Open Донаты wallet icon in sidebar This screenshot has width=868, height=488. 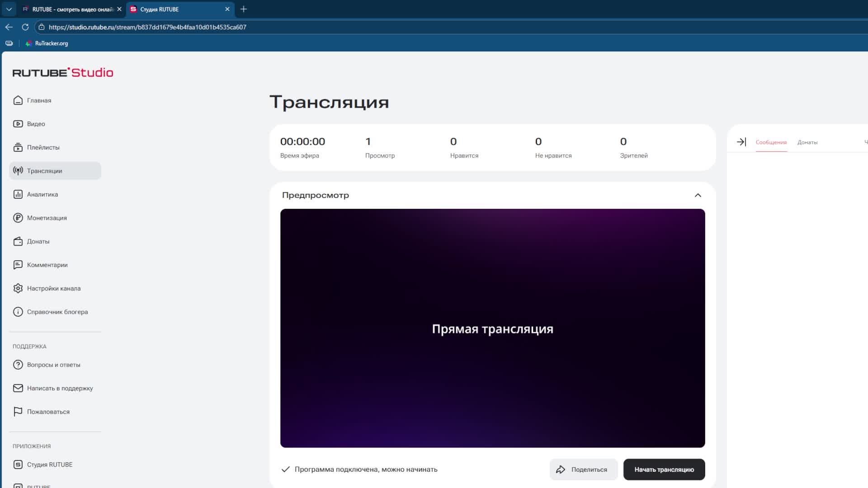(18, 241)
